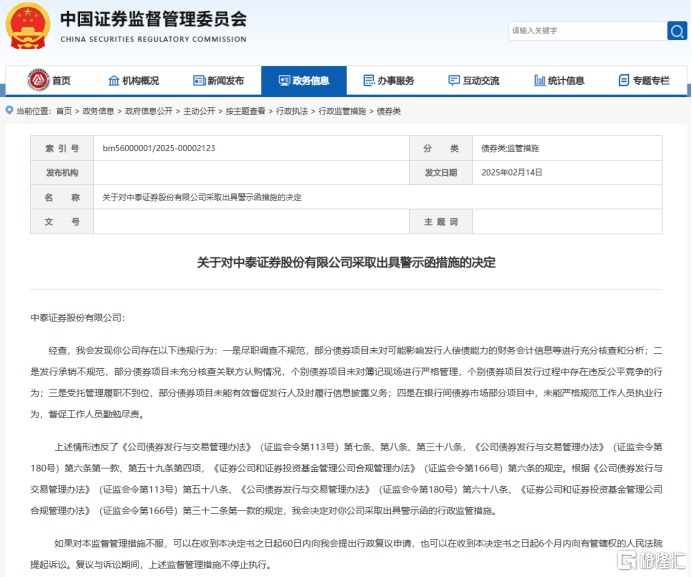The image size is (692, 577).
Task: Click the salutation 中泰证券股份有限公司:
Action: pyautogui.click(x=78, y=318)
